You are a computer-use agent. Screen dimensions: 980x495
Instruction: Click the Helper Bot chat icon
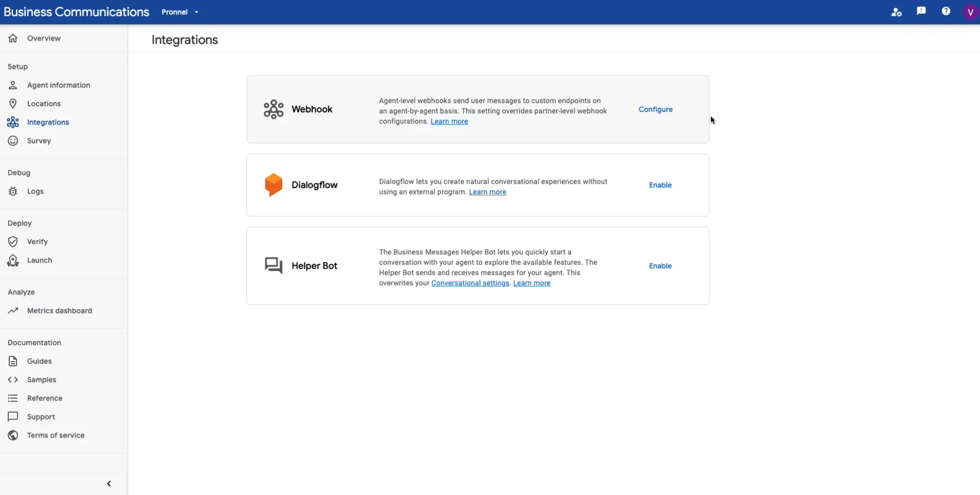[273, 266]
